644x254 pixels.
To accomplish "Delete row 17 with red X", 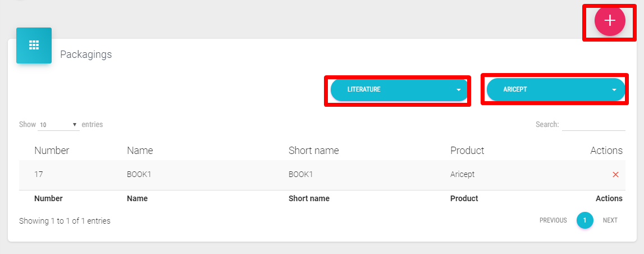I will pyautogui.click(x=615, y=175).
